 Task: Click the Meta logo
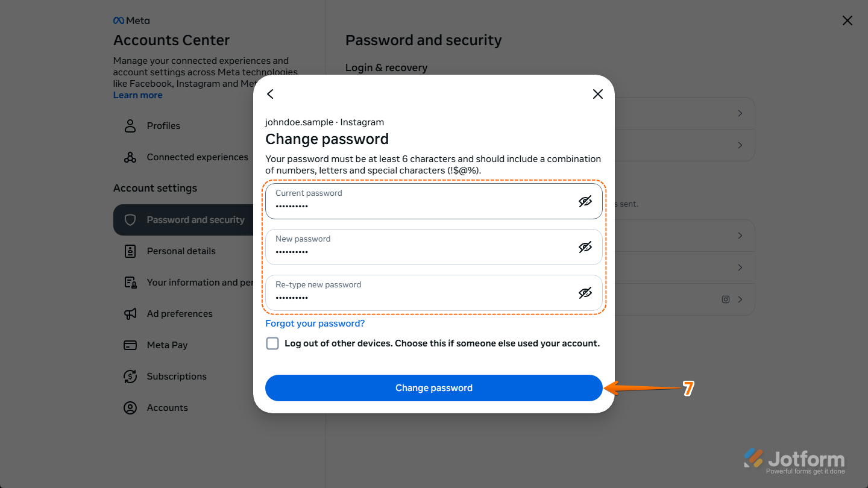pos(131,20)
